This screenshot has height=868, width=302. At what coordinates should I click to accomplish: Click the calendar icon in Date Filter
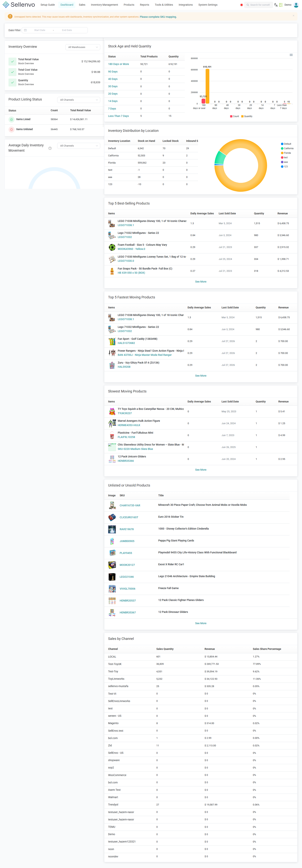25,30
